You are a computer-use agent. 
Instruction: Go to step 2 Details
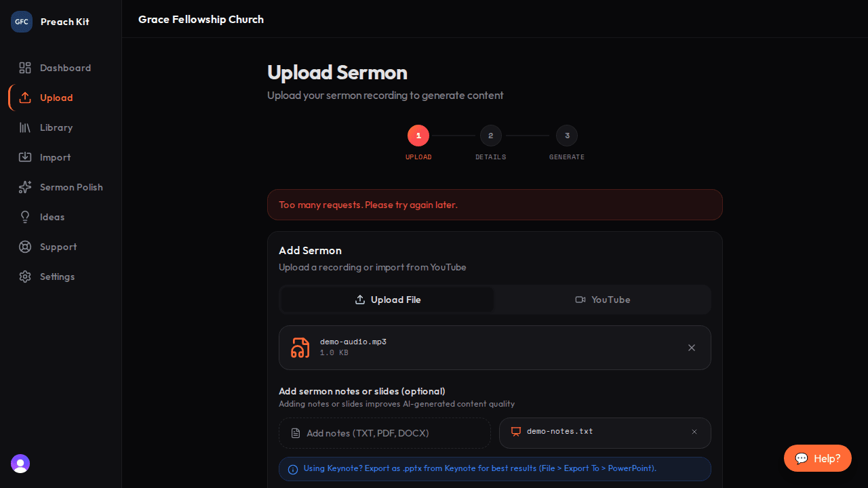click(x=490, y=136)
